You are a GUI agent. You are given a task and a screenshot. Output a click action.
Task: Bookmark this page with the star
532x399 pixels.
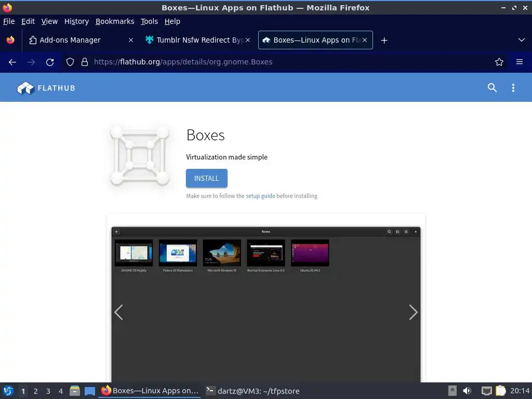pos(499,62)
